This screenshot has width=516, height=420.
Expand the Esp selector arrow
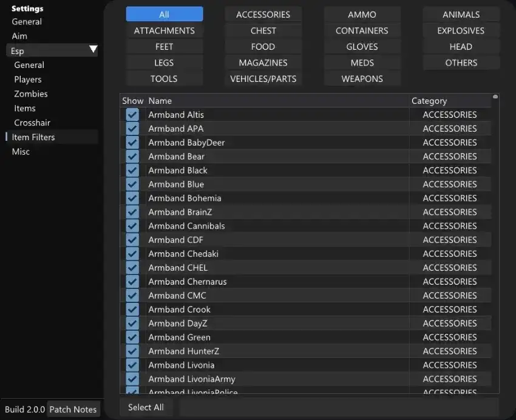tap(93, 50)
